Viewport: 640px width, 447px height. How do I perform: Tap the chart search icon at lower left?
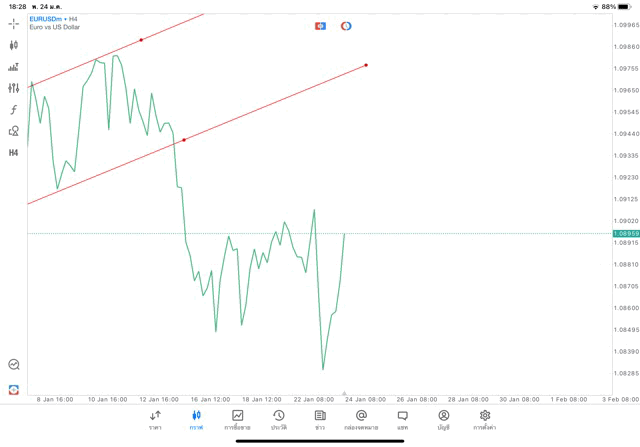point(13,365)
